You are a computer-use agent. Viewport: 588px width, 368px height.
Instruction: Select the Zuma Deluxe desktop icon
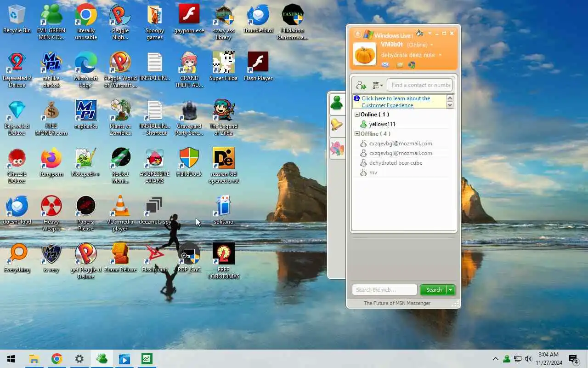(120, 257)
